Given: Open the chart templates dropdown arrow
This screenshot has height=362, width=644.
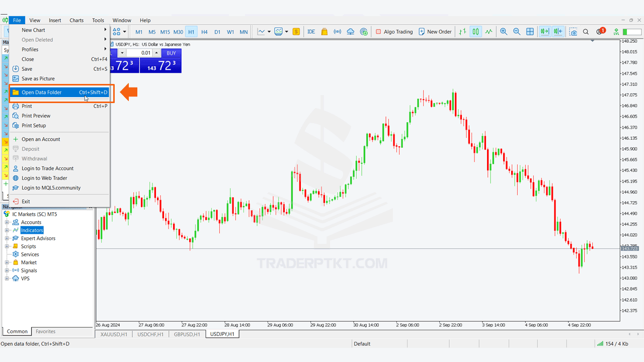Looking at the screenshot, I should tap(286, 32).
